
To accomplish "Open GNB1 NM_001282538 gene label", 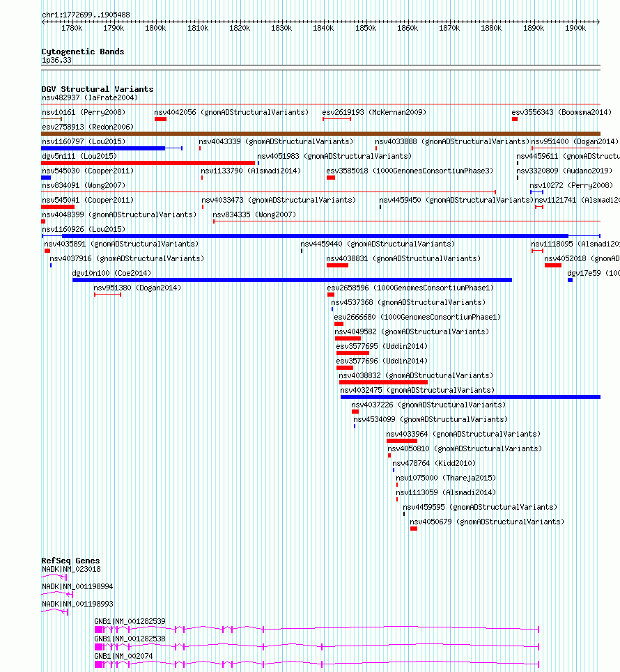I will pyautogui.click(x=130, y=639).
